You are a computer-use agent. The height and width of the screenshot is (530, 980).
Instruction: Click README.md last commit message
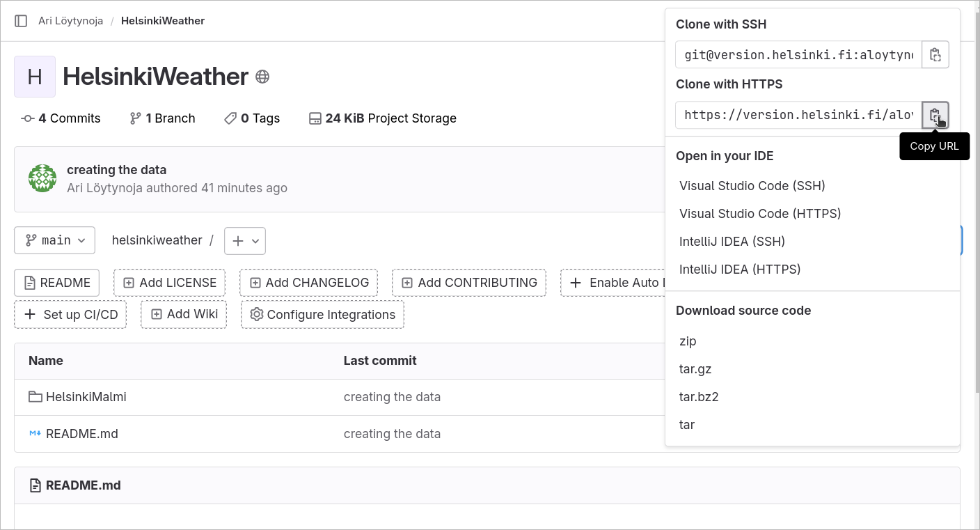click(x=392, y=434)
